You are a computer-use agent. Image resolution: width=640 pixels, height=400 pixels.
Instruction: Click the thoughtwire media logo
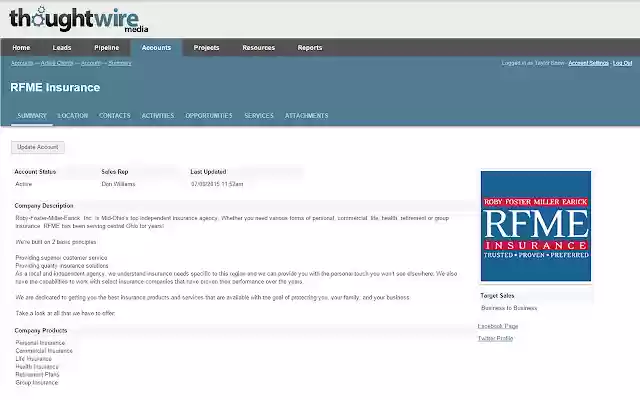click(x=78, y=19)
